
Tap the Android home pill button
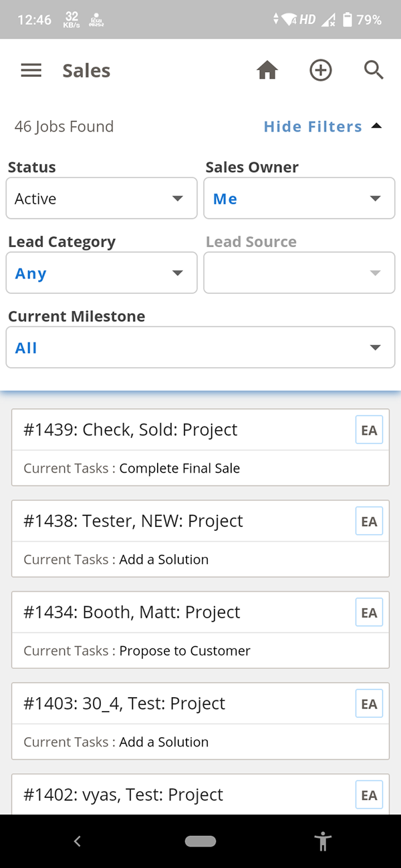coord(200,841)
